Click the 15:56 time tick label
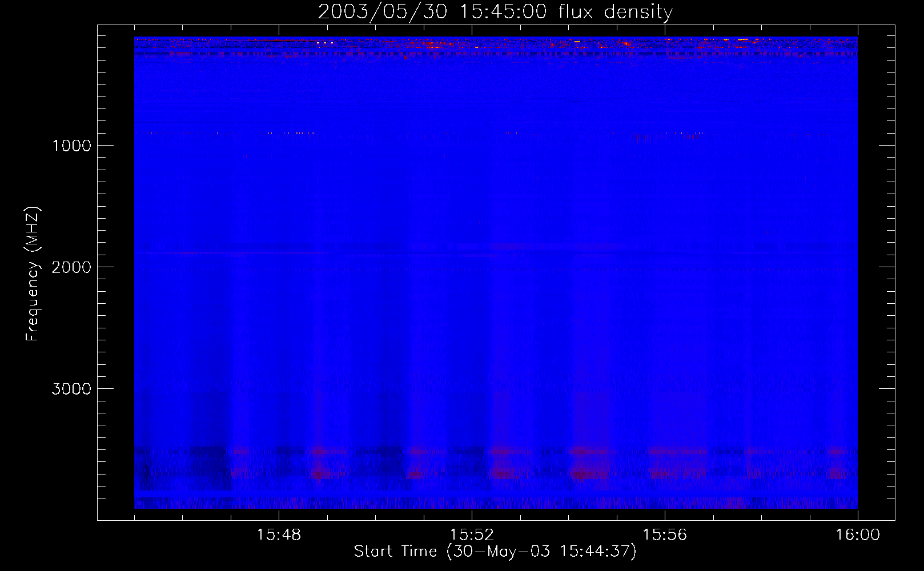 [x=665, y=535]
